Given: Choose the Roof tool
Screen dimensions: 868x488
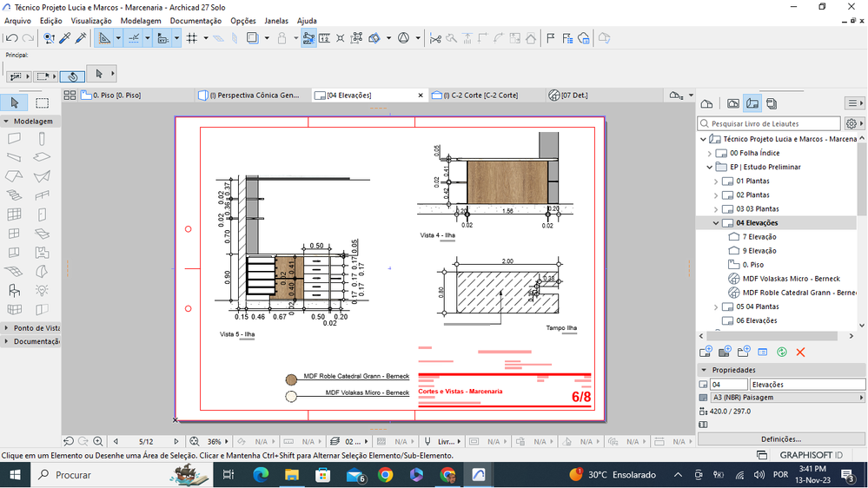Looking at the screenshot, I should click(x=15, y=176).
